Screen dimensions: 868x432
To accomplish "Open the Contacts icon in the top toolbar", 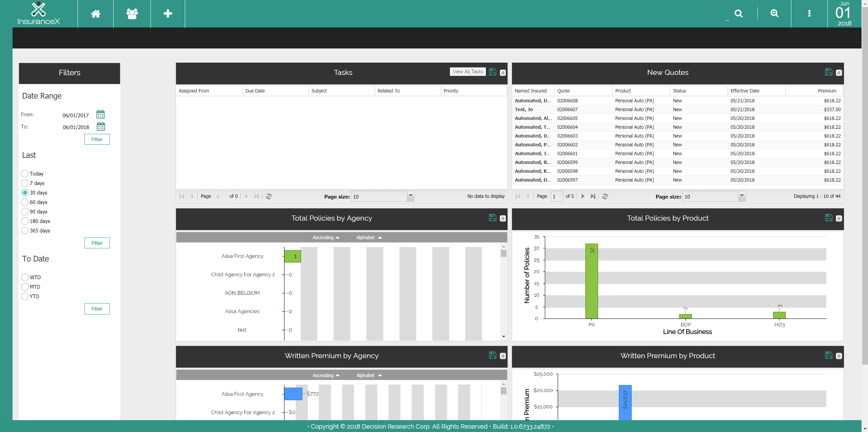I will coord(132,14).
